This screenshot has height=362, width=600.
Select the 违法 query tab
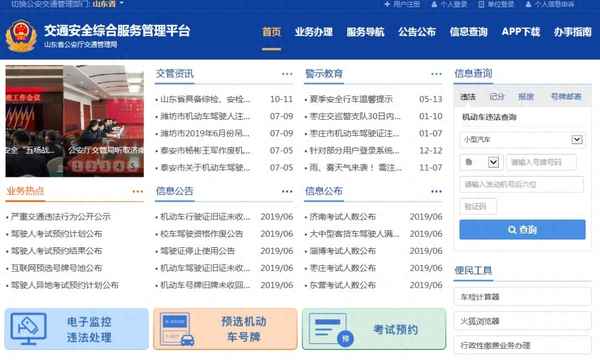pyautogui.click(x=468, y=97)
